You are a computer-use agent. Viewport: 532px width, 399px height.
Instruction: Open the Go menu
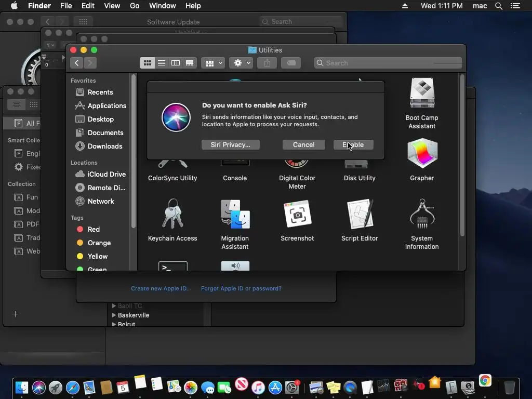point(135,6)
